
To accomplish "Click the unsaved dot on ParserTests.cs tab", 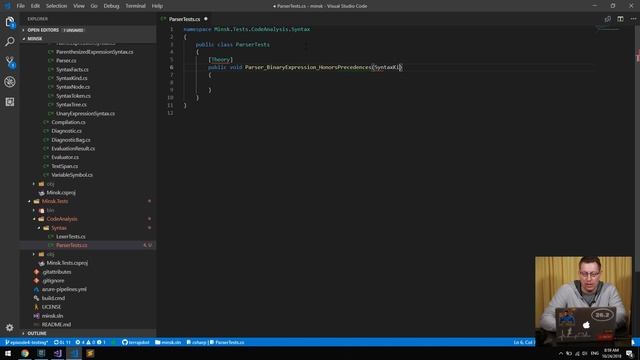I will (x=206, y=19).
